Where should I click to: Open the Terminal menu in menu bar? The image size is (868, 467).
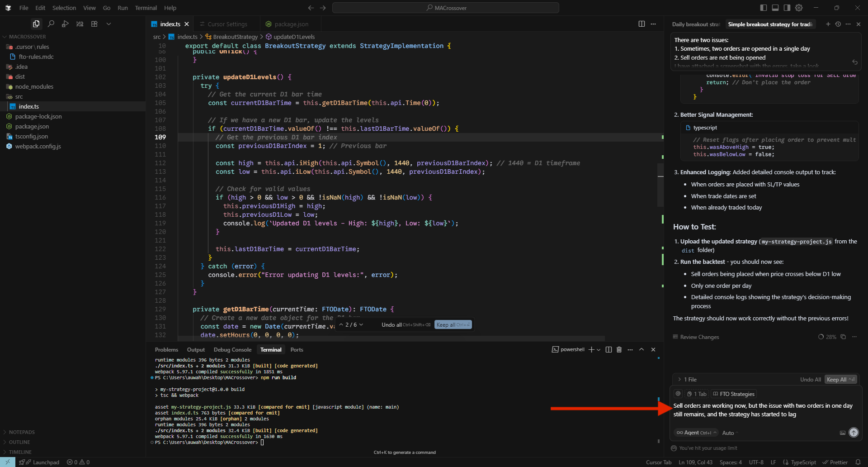pyautogui.click(x=146, y=8)
